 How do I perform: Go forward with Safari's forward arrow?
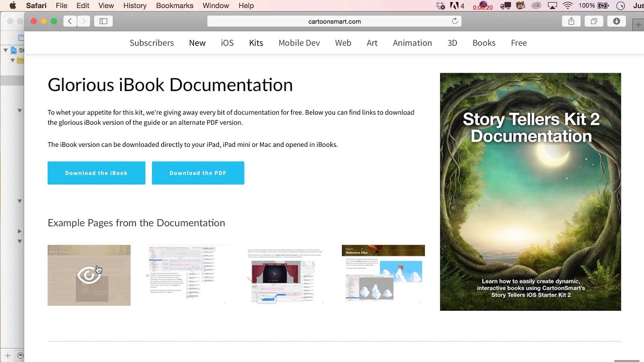(84, 21)
